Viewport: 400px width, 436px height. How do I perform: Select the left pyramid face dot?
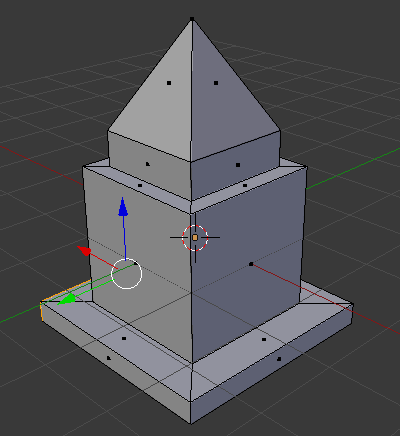169,83
